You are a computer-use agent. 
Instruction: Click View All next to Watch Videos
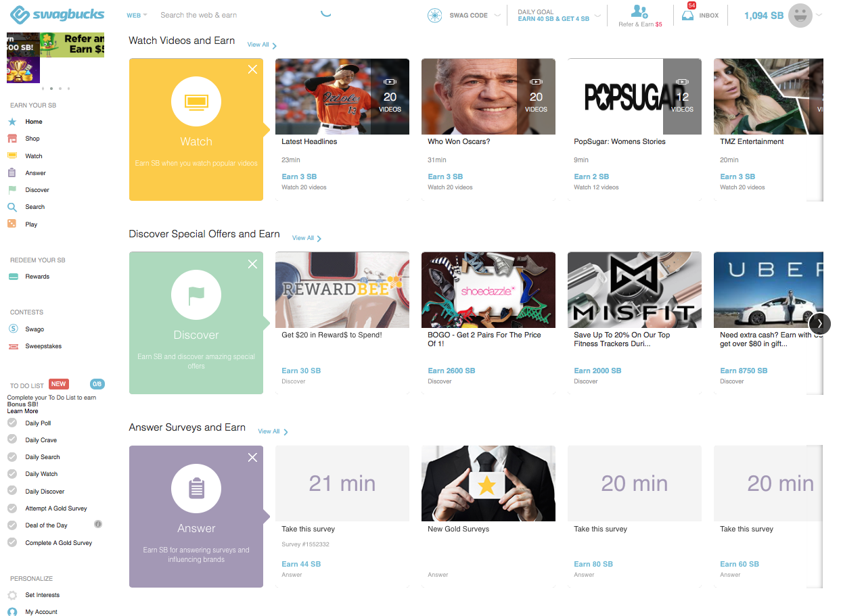point(262,45)
